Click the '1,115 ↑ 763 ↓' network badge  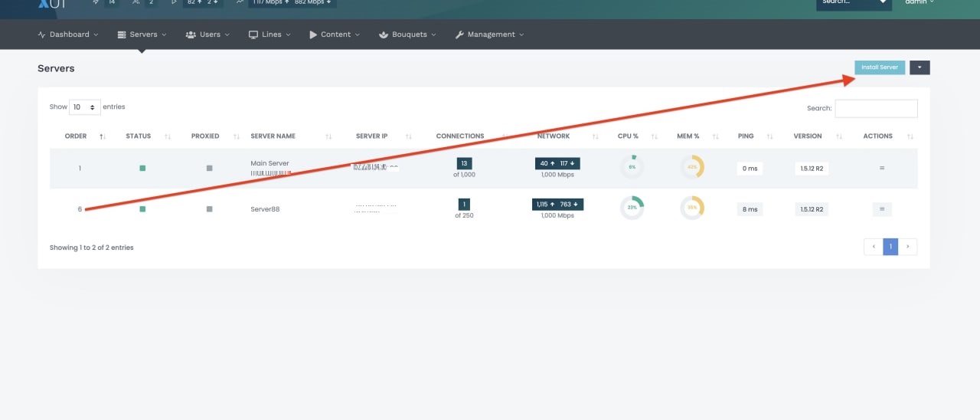coord(557,204)
